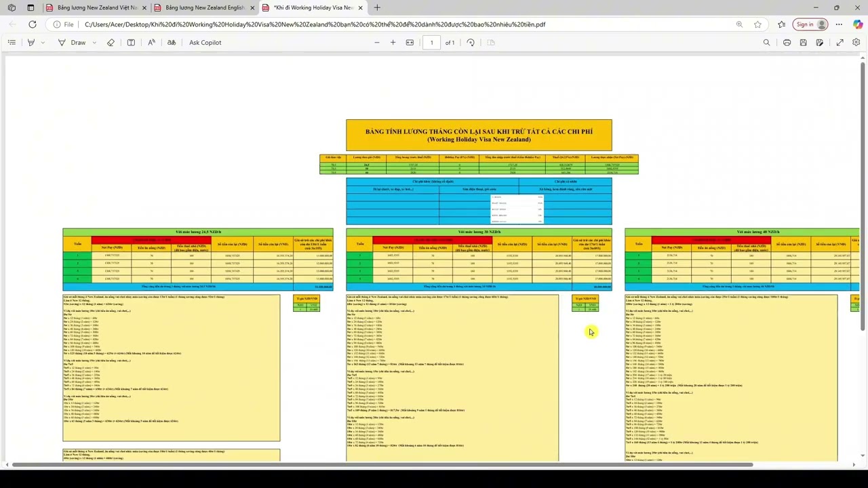Refresh the current page
This screenshot has height=488, width=868.
click(32, 24)
